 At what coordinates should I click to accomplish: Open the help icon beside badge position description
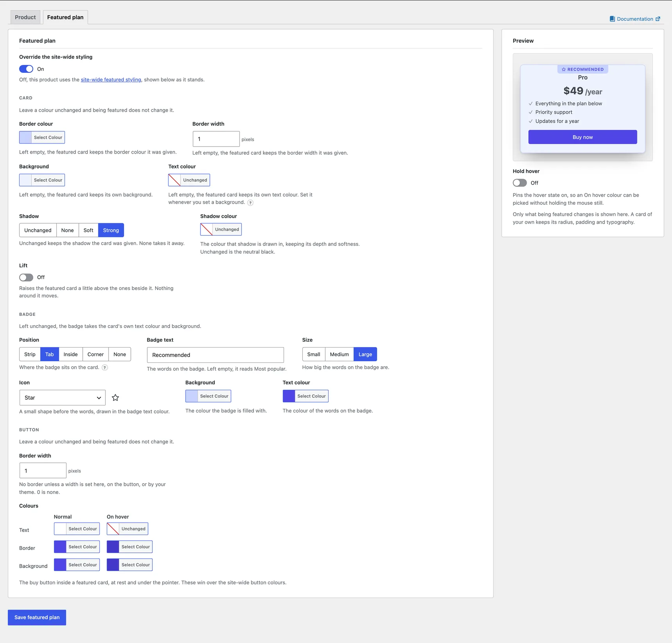point(105,367)
